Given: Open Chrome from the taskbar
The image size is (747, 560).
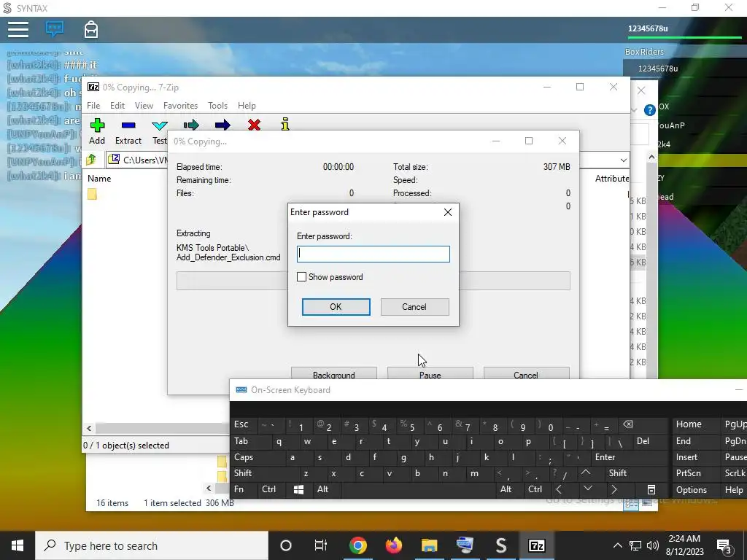Looking at the screenshot, I should click(357, 545).
